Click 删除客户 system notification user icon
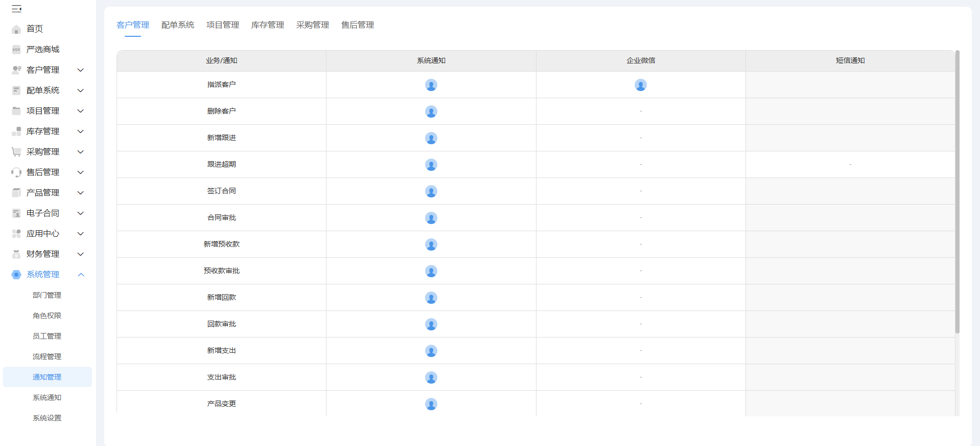 pyautogui.click(x=431, y=111)
